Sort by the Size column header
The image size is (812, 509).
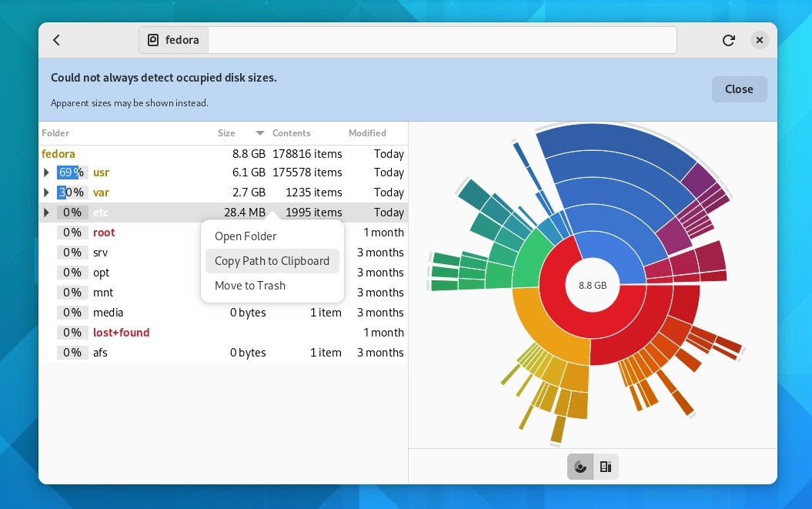(x=226, y=133)
